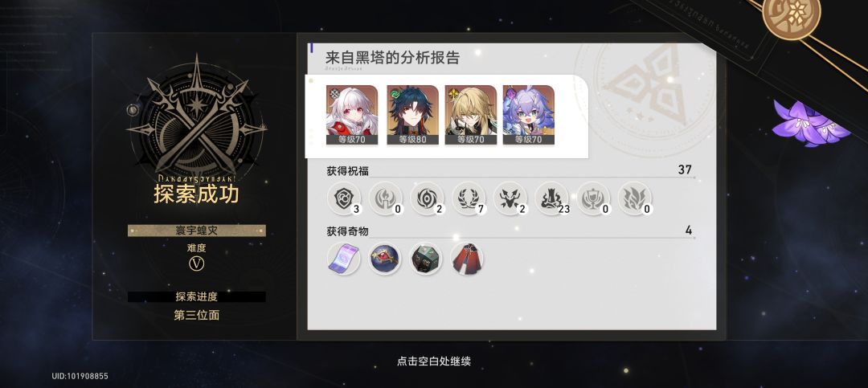Click the dark-haired character portrait, 等级80

412,115
